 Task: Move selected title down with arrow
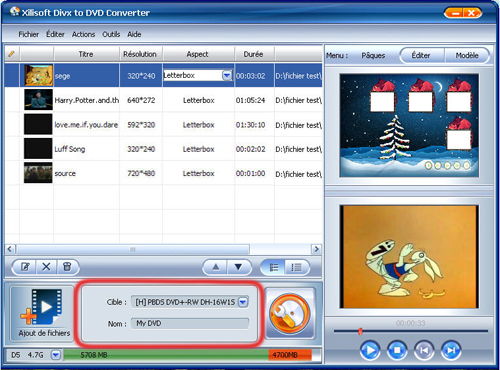pos(238,267)
